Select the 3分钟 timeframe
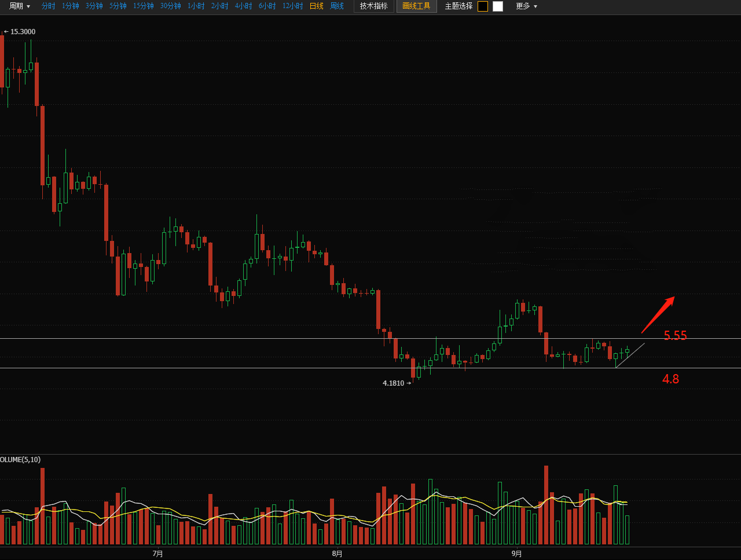 [94, 6]
